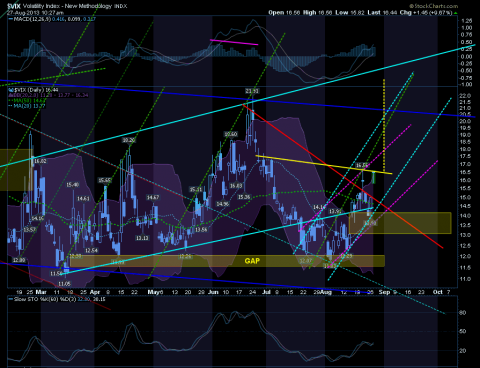Click the 22.0 value on price axis
Screen dimensions: 480x368
coord(465,96)
